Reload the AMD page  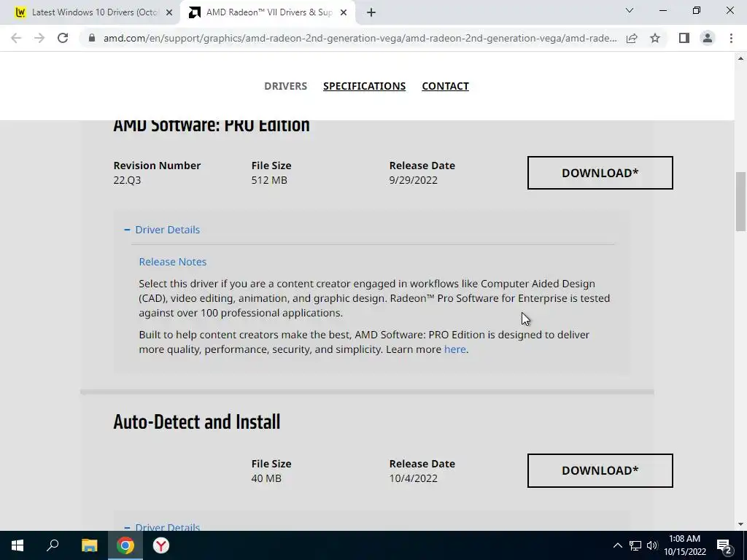click(63, 38)
